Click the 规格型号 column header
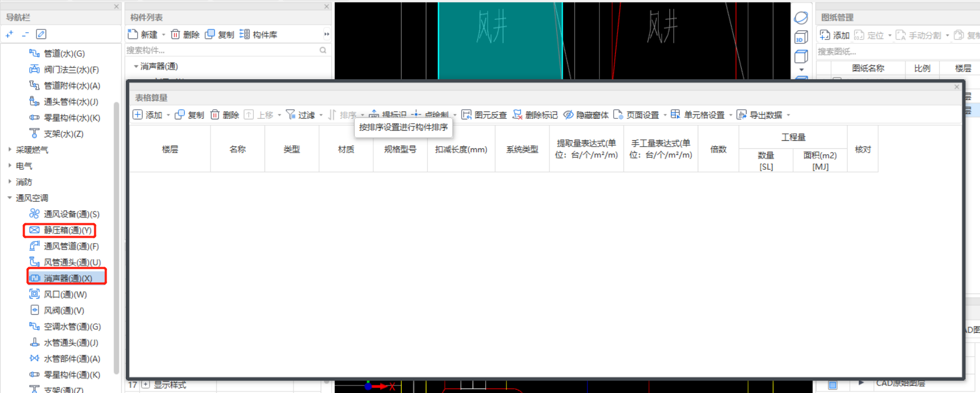 [x=400, y=149]
